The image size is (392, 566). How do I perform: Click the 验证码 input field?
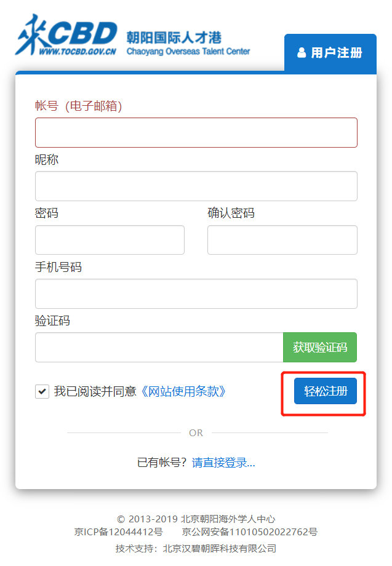point(159,347)
